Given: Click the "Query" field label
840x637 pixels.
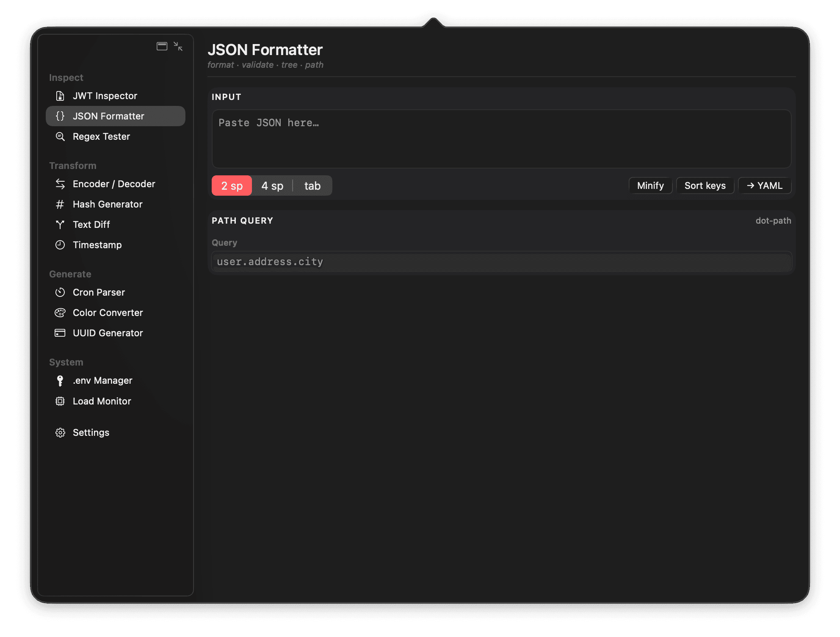Looking at the screenshot, I should [224, 243].
